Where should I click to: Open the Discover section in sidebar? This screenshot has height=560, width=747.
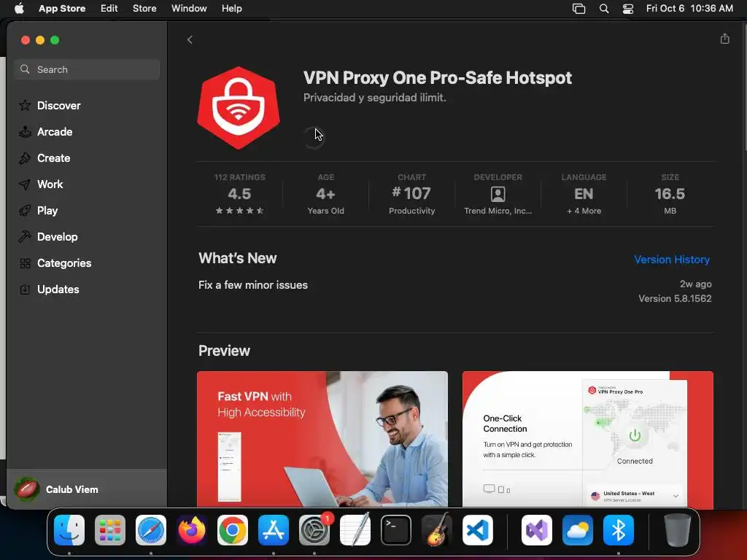point(50,105)
